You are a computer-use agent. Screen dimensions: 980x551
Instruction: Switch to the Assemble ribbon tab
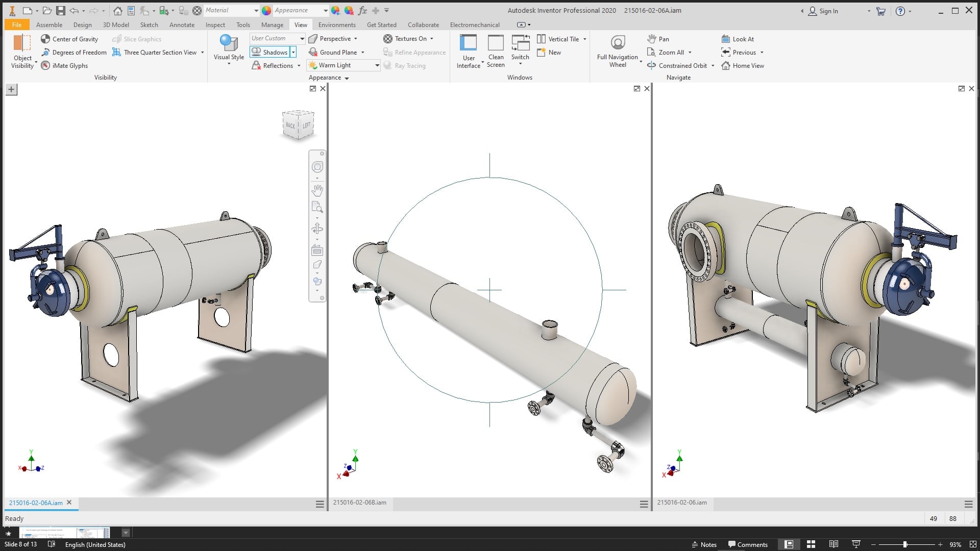pos(49,24)
